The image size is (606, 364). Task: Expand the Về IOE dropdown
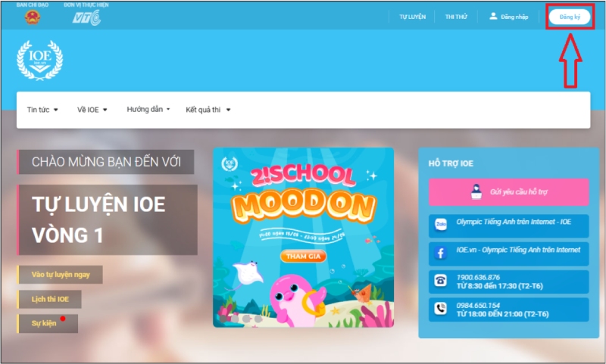click(x=92, y=110)
